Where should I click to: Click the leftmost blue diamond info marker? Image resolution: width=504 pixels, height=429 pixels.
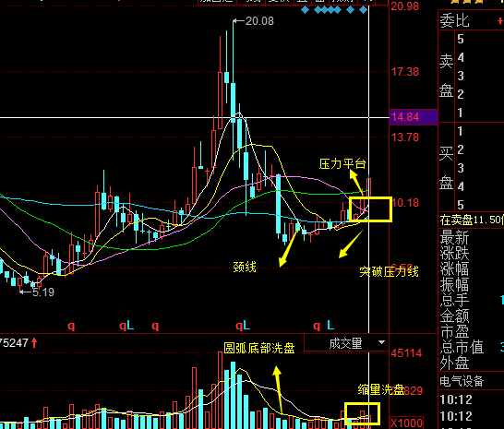305,10
